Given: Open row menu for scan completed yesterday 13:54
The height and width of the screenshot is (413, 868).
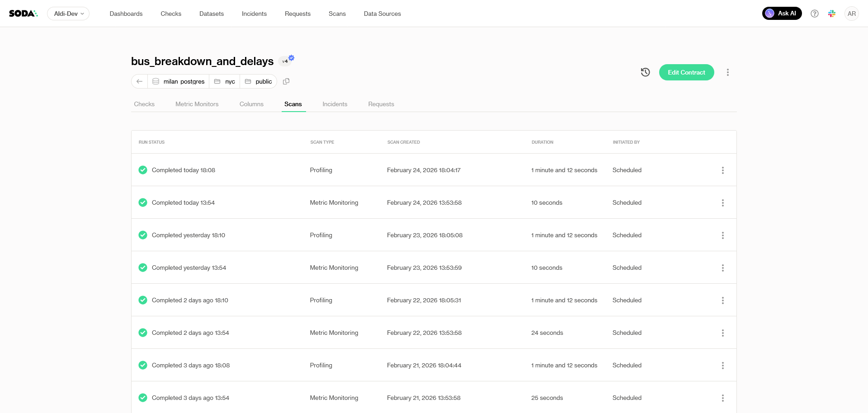Looking at the screenshot, I should pyautogui.click(x=722, y=268).
